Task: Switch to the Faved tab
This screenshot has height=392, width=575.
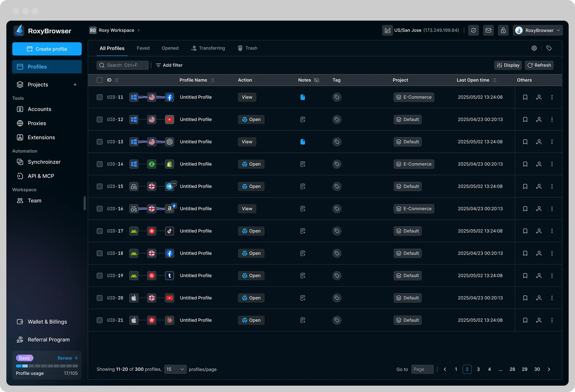Action: pos(143,48)
